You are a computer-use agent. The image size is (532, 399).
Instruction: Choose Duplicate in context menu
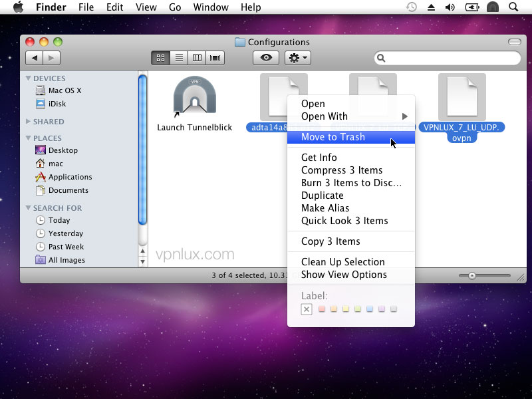[x=351, y=196]
